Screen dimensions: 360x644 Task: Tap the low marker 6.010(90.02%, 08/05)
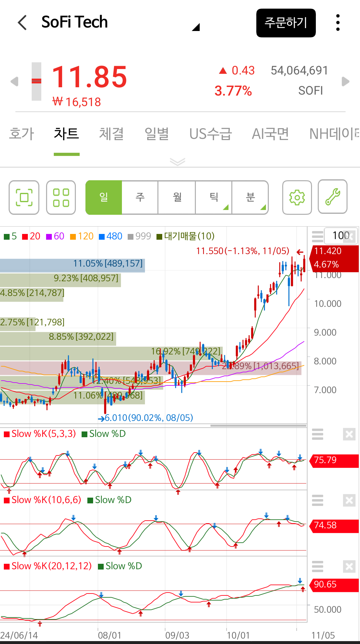(149, 418)
